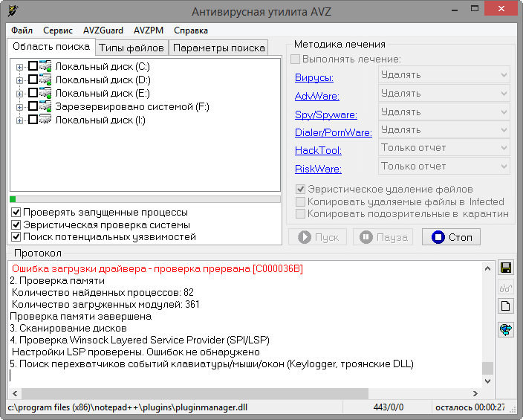Open the RiskWare action dropdown
Image resolution: width=523 pixels, height=420 pixels.
tap(444, 166)
